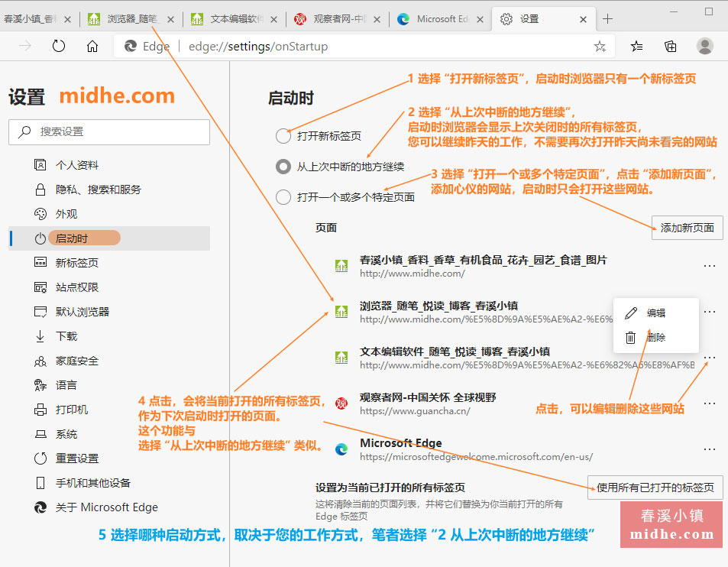Screen dimensions: 728x567
Task: Click the forward arrow icon
Action: point(24,46)
